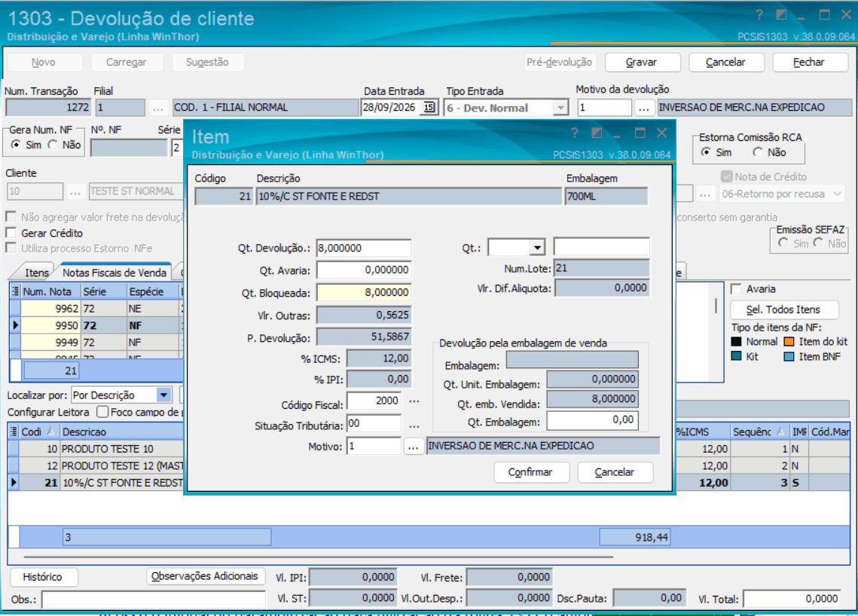The height and width of the screenshot is (616, 858).
Task: Select Sim for Gera Num. NF
Action: coord(17,145)
